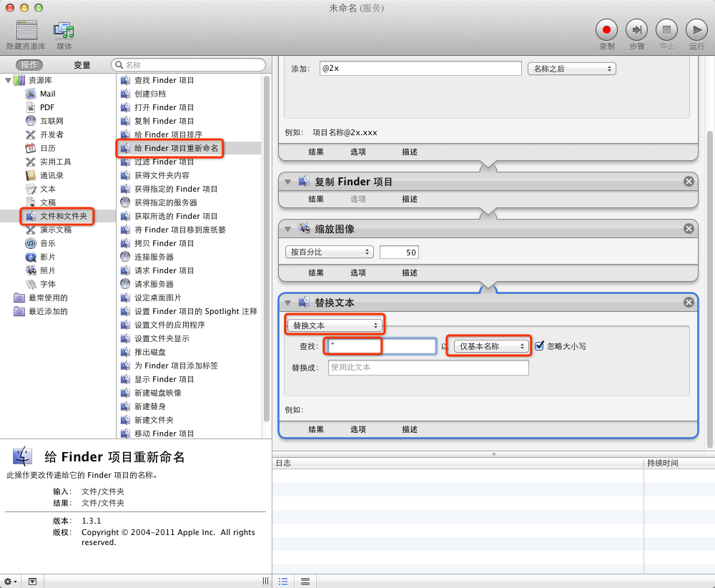
Task: Select PDF category in the library
Action: tap(47, 107)
